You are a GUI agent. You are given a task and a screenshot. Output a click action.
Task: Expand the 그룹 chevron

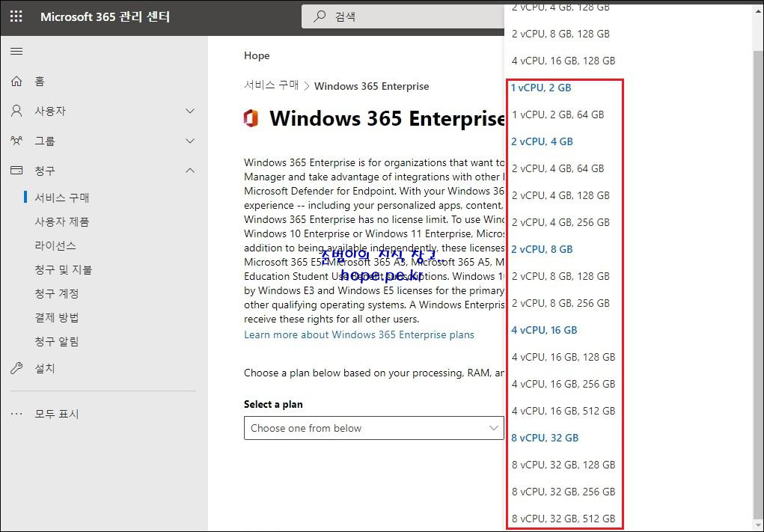[191, 141]
